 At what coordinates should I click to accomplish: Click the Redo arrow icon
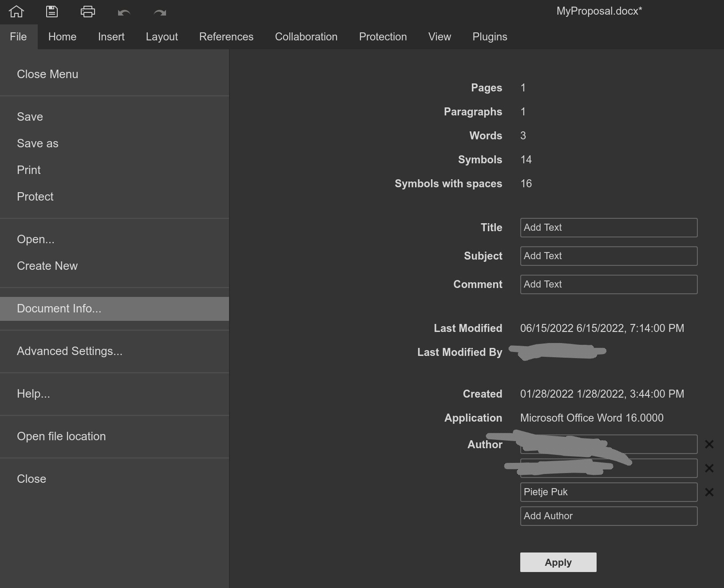pos(159,12)
